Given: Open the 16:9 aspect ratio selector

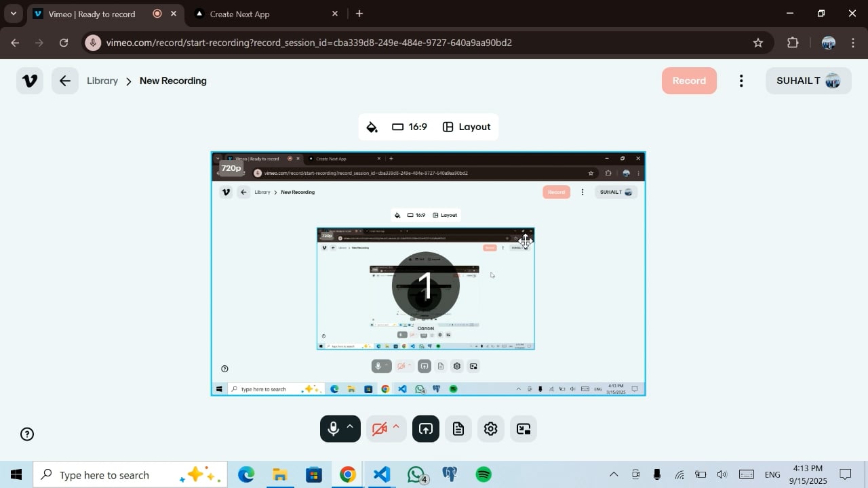Looking at the screenshot, I should (x=410, y=127).
